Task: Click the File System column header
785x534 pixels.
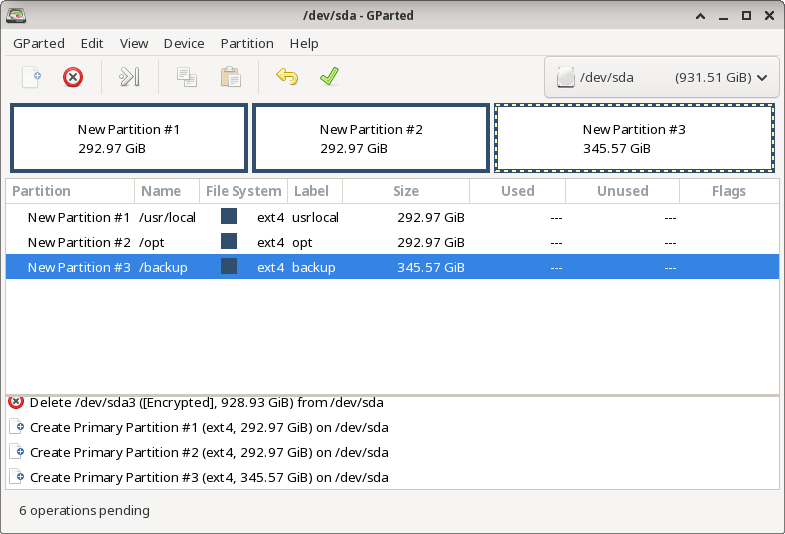Action: [243, 191]
